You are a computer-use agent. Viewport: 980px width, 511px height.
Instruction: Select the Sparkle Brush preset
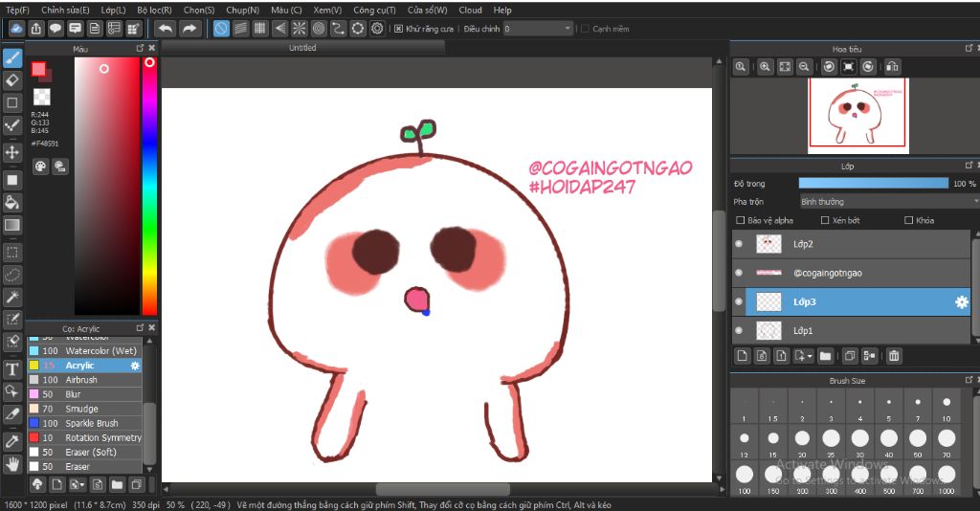tap(92, 423)
